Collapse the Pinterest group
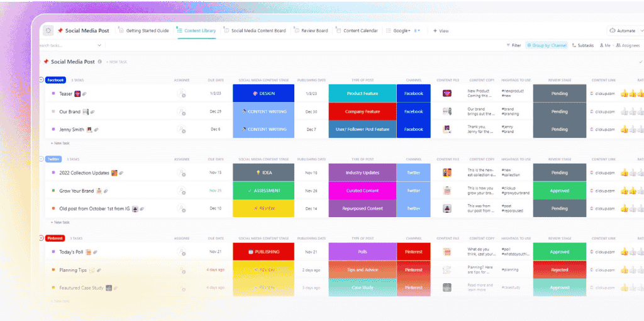 [x=41, y=238]
